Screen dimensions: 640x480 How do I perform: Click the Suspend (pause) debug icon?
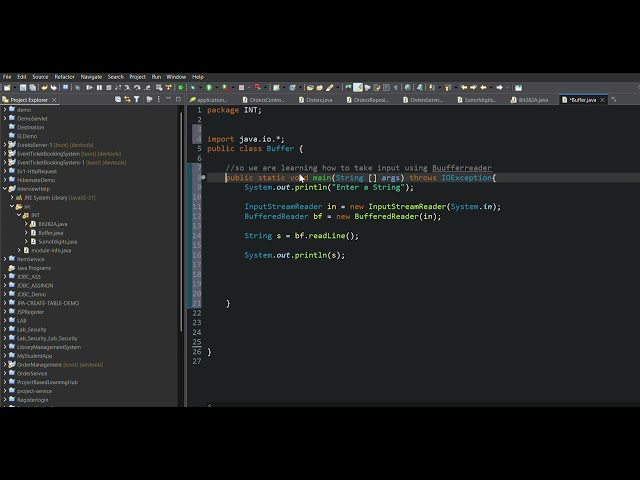pos(99,87)
